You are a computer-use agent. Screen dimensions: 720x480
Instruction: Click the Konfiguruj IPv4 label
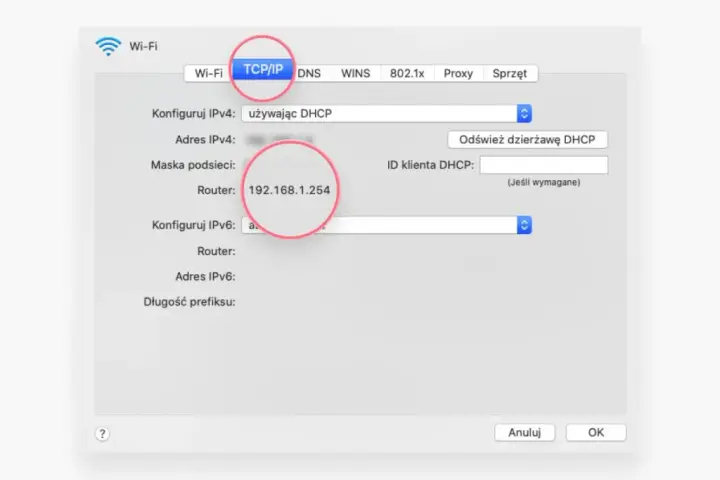coord(193,113)
